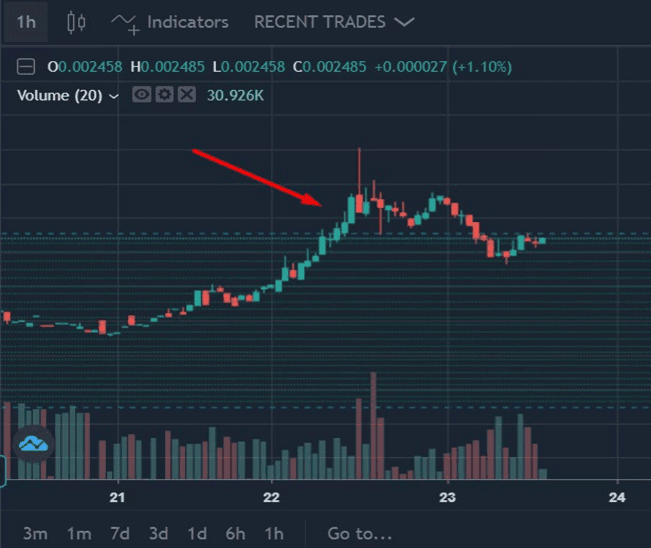Click the 23 date label on time axis
The width and height of the screenshot is (651, 548).
click(447, 497)
